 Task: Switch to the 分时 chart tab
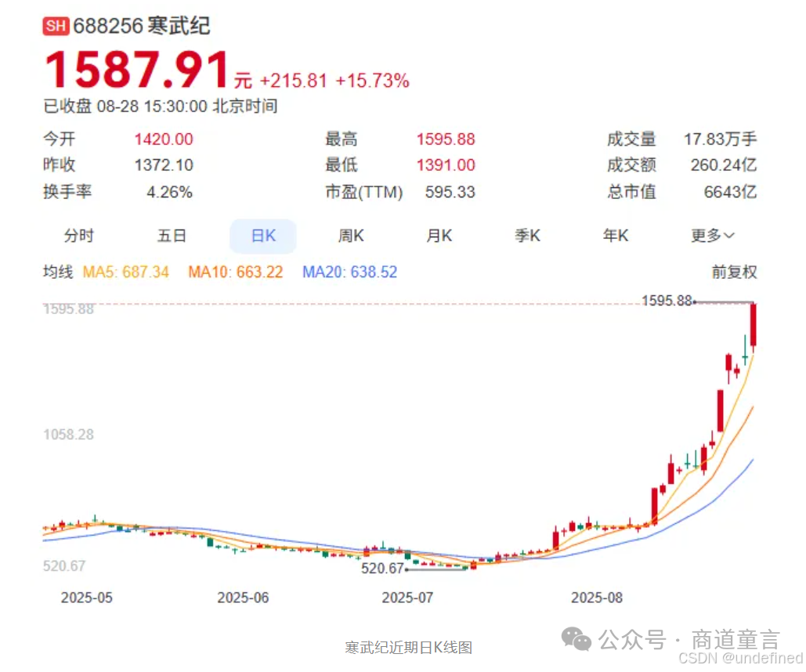coord(78,236)
